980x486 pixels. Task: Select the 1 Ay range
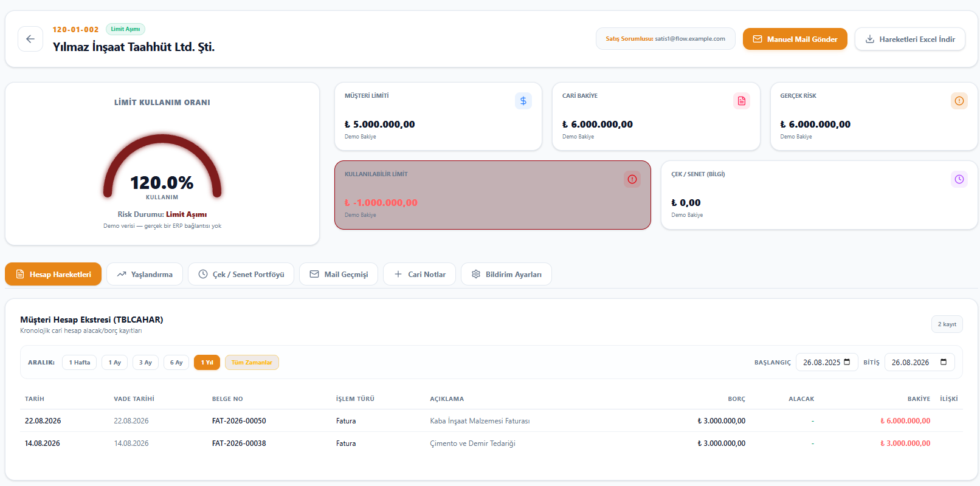click(115, 363)
